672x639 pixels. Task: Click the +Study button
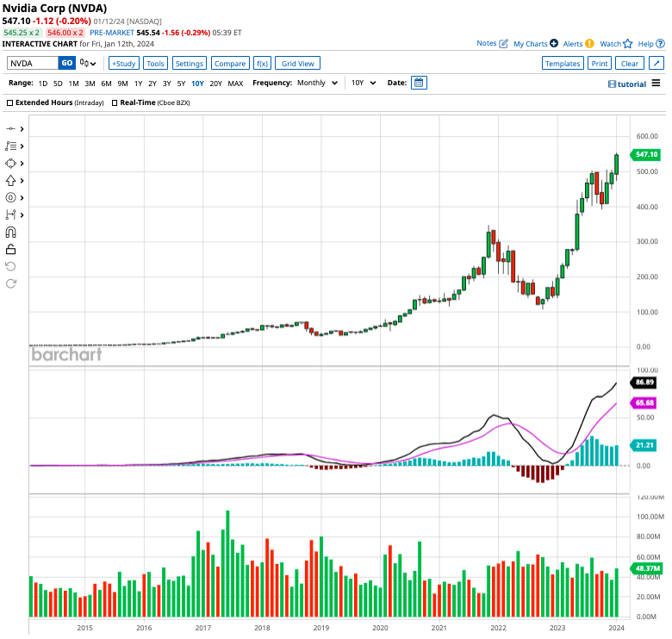pos(123,63)
